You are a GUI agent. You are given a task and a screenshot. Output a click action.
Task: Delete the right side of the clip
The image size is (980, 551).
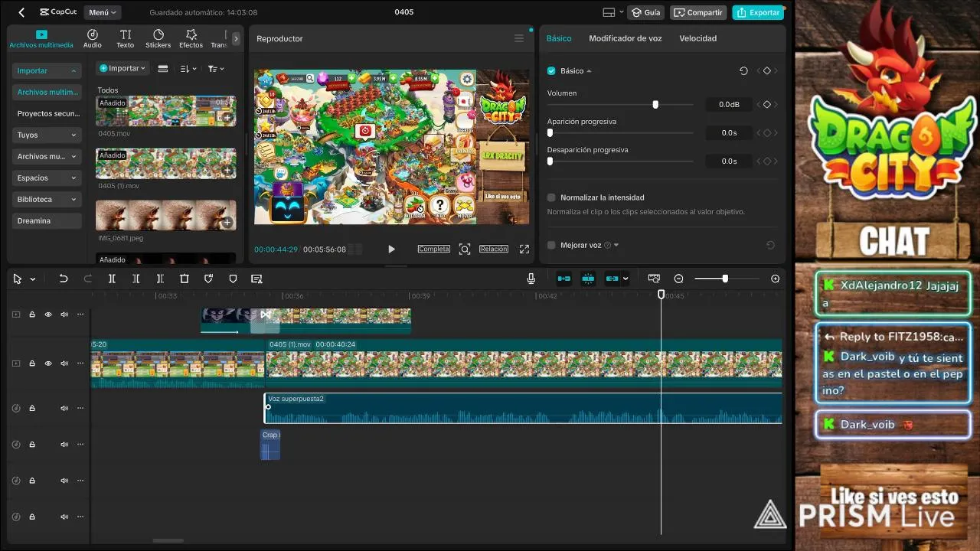tap(160, 279)
